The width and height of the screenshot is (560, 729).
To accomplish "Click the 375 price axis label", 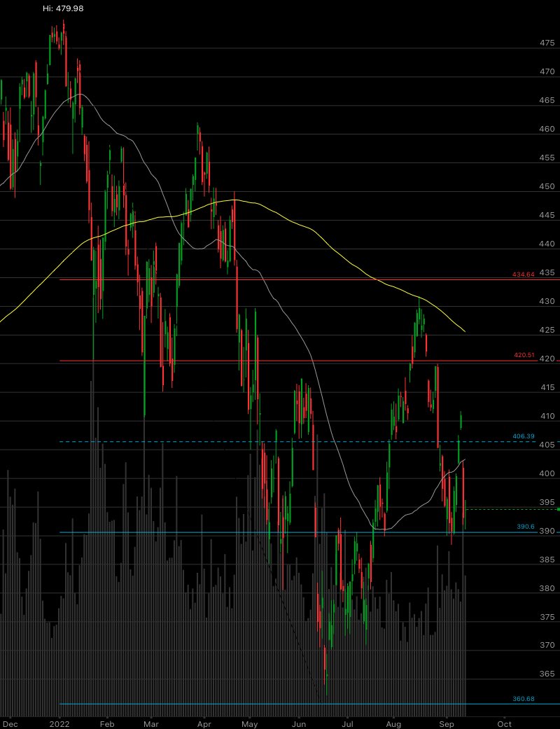I will (x=547, y=617).
